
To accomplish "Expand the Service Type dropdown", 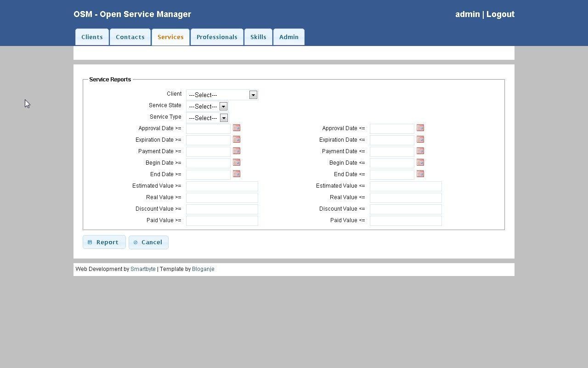I will coord(224,118).
